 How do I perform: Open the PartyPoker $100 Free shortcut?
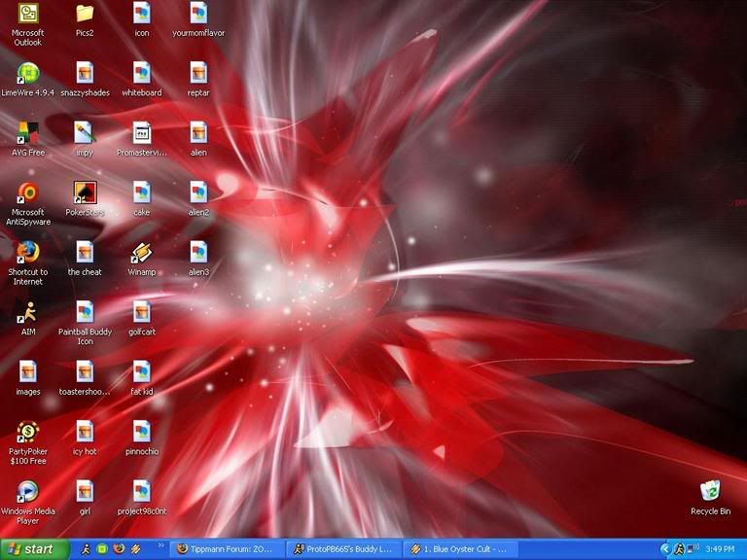[27, 432]
